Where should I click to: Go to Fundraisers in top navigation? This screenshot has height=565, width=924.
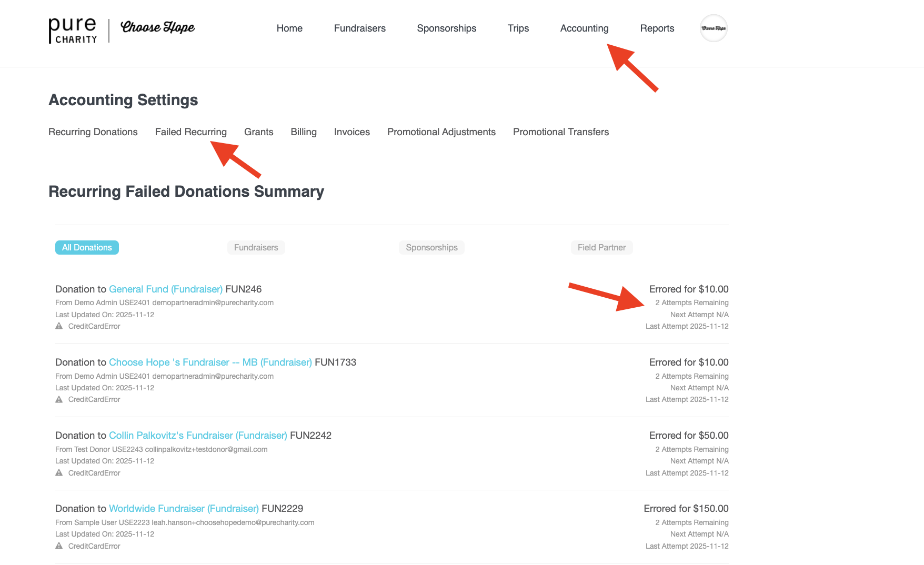359,28
